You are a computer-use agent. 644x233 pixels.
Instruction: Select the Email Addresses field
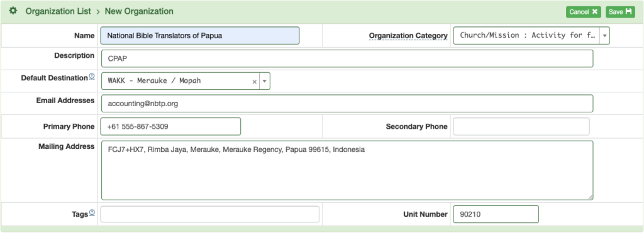(347, 104)
